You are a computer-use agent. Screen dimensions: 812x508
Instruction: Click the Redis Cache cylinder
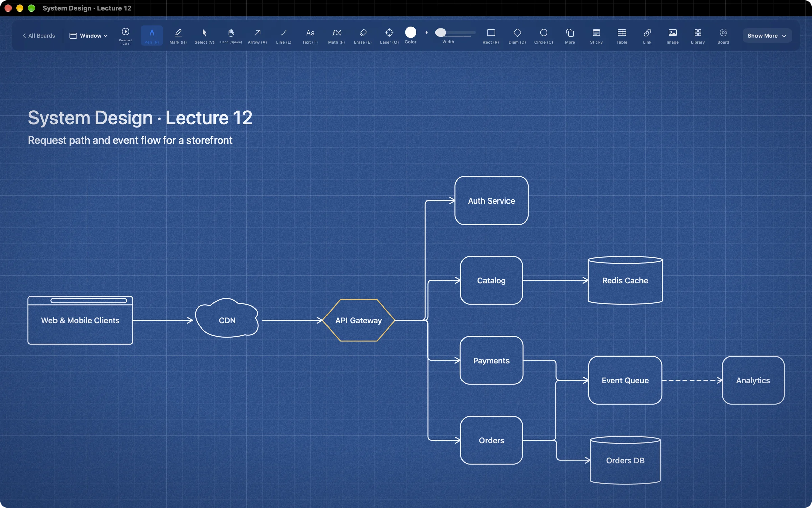(x=625, y=280)
